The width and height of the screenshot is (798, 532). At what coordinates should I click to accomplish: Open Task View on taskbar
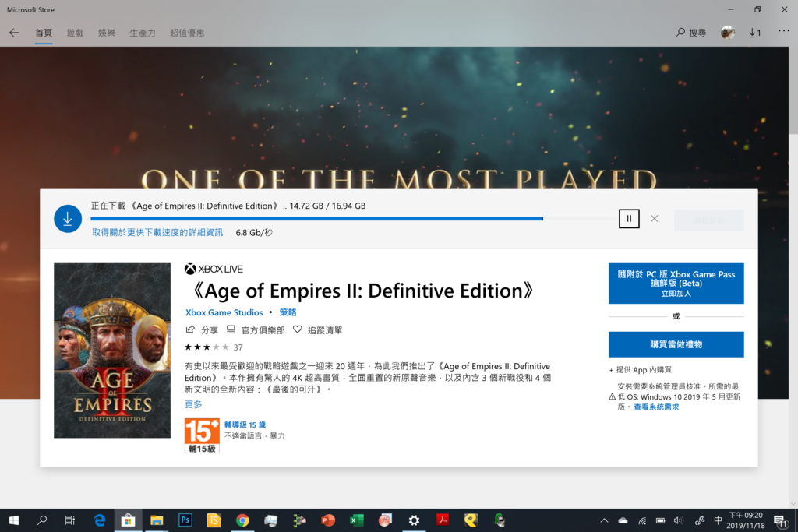click(69, 520)
